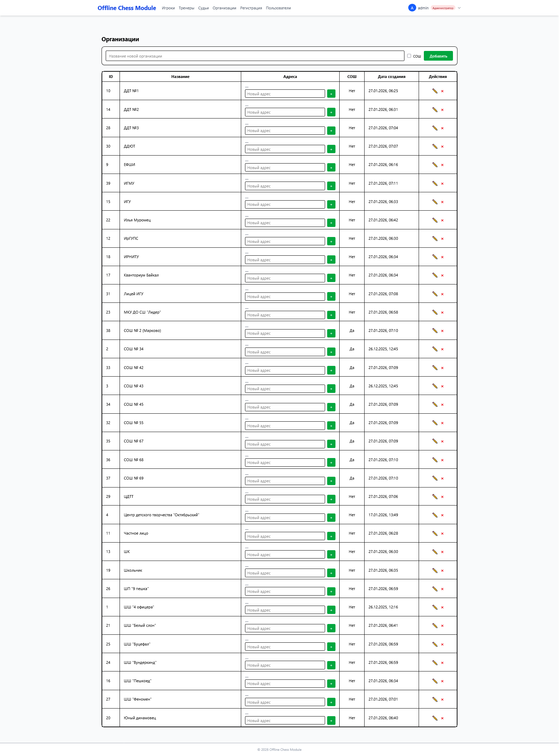
Task: Edit the Кванториум Байкал row with pencil icon
Action: (x=435, y=275)
